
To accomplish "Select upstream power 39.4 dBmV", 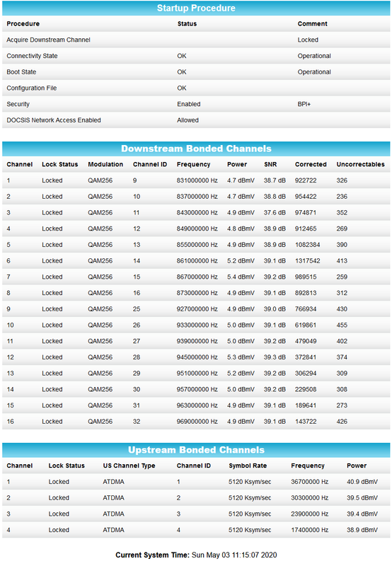I will (x=362, y=514).
